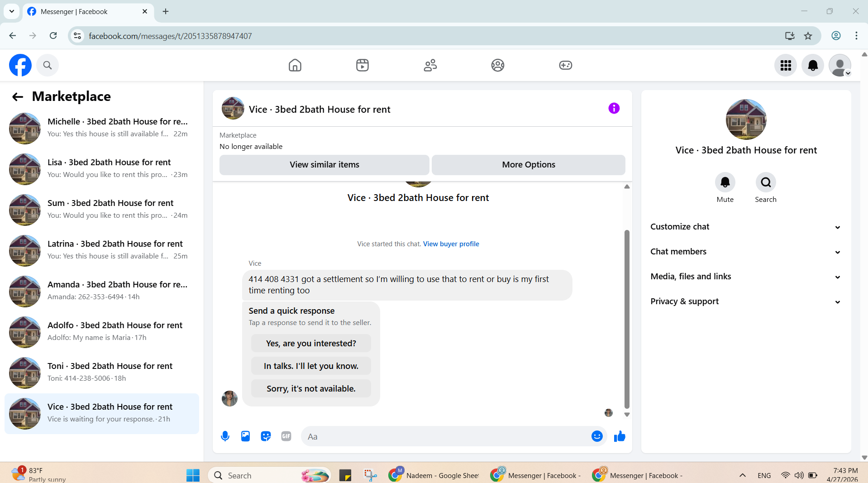Open Toni's house rental conversation

click(102, 373)
